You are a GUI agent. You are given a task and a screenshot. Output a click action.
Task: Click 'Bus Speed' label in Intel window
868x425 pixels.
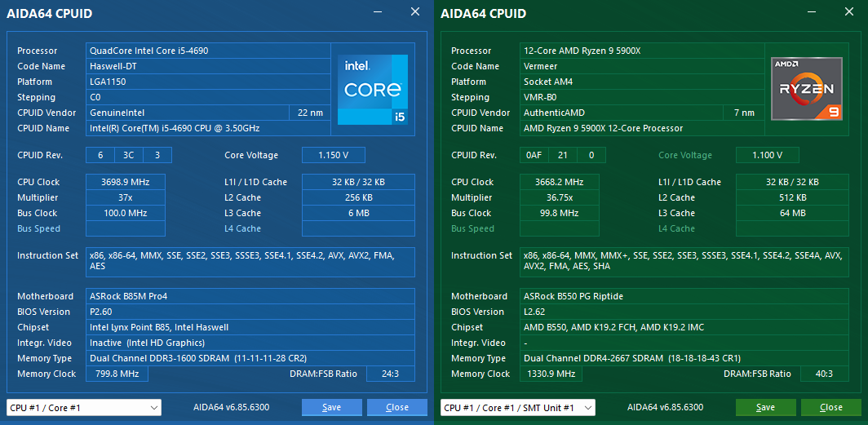tap(39, 228)
